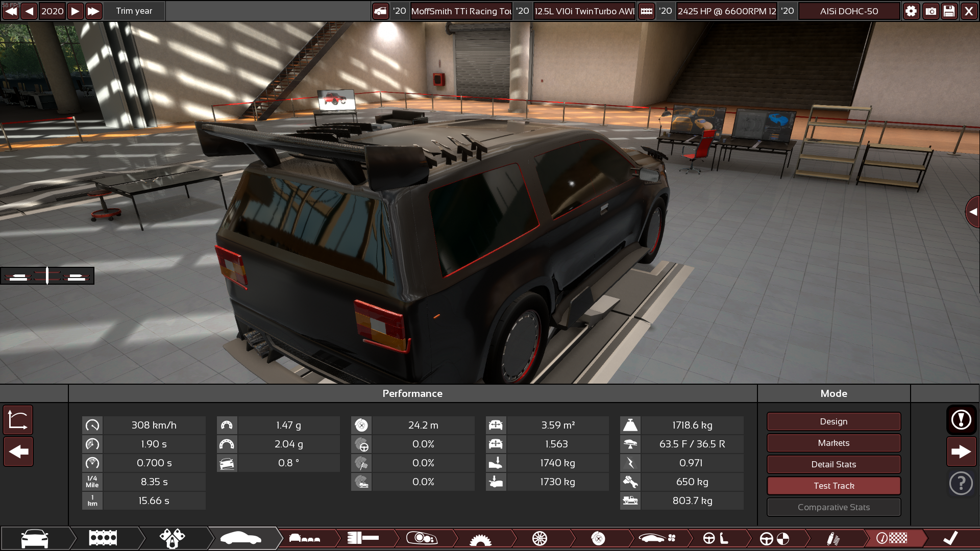The height and width of the screenshot is (551, 980).
Task: Click the Comparative Stats button
Action: [x=834, y=507]
